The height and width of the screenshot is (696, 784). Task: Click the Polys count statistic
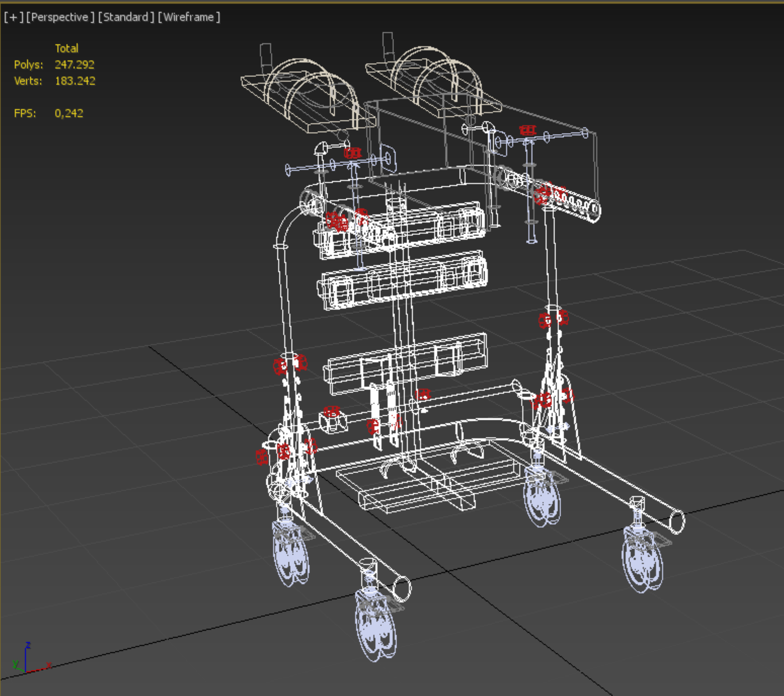tap(74, 65)
